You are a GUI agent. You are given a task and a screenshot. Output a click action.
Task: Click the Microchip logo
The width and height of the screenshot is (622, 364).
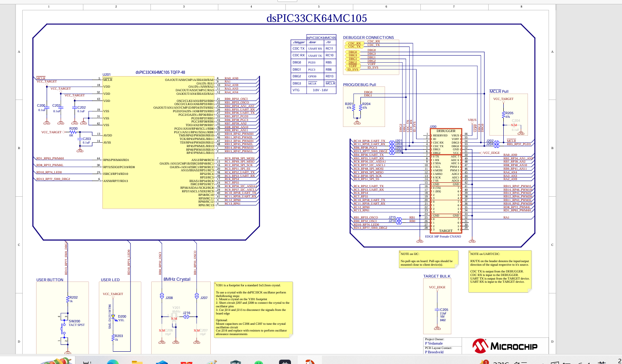[x=505, y=346]
